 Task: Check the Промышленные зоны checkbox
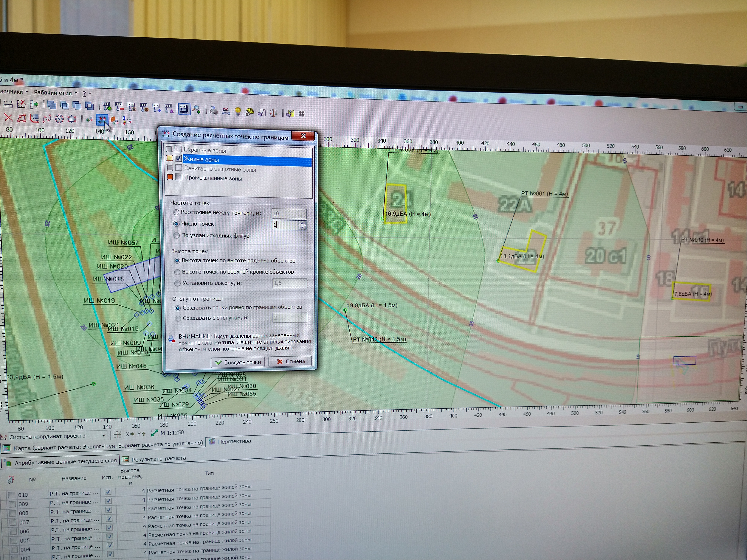pyautogui.click(x=179, y=177)
